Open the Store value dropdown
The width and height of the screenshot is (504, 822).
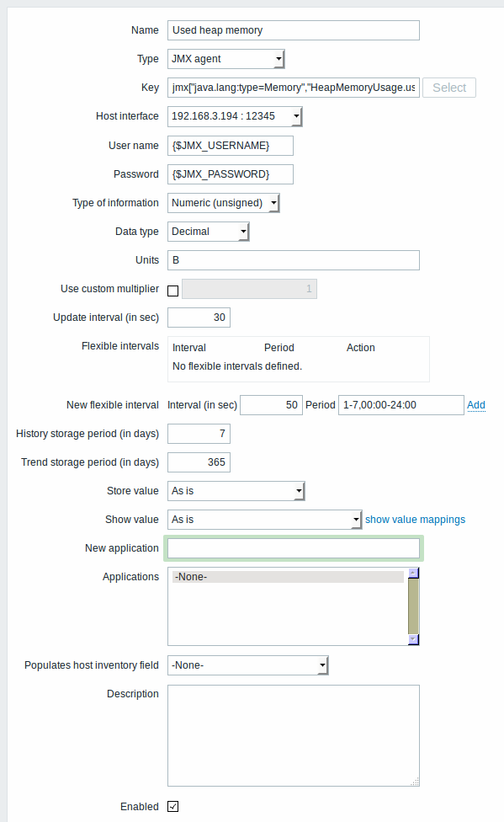click(236, 491)
